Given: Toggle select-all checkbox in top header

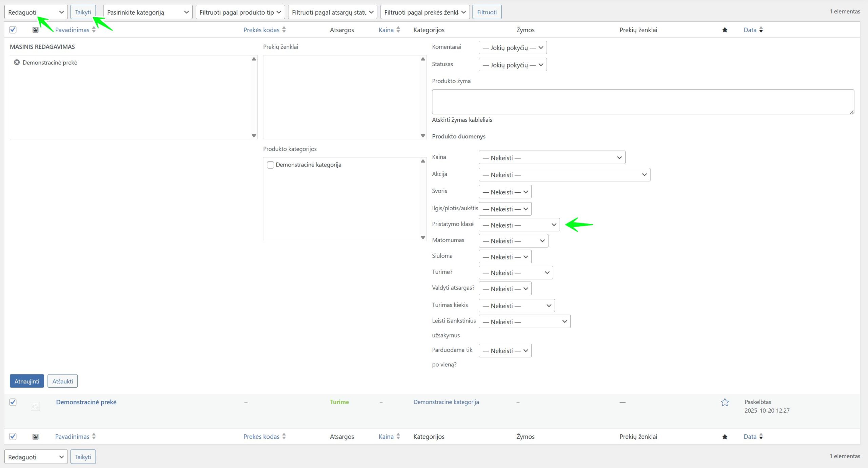Looking at the screenshot, I should pyautogui.click(x=13, y=30).
